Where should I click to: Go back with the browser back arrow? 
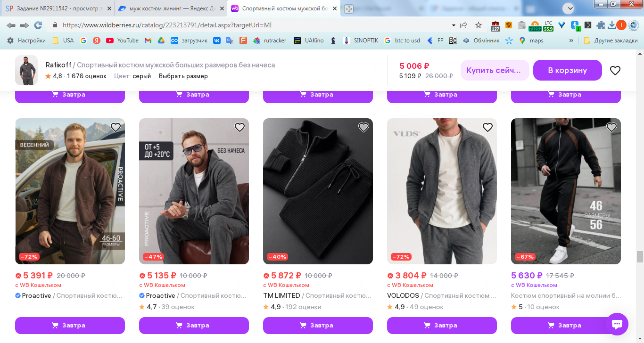click(11, 25)
